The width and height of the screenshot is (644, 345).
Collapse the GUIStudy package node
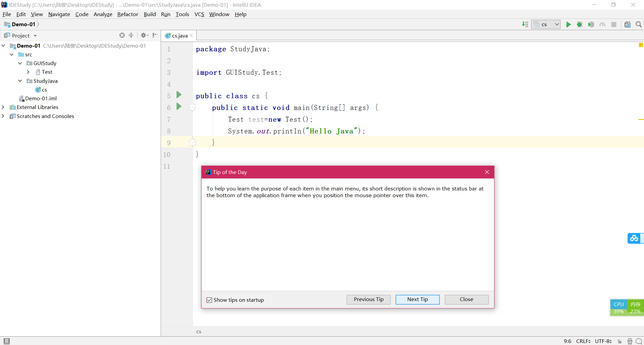[x=20, y=63]
